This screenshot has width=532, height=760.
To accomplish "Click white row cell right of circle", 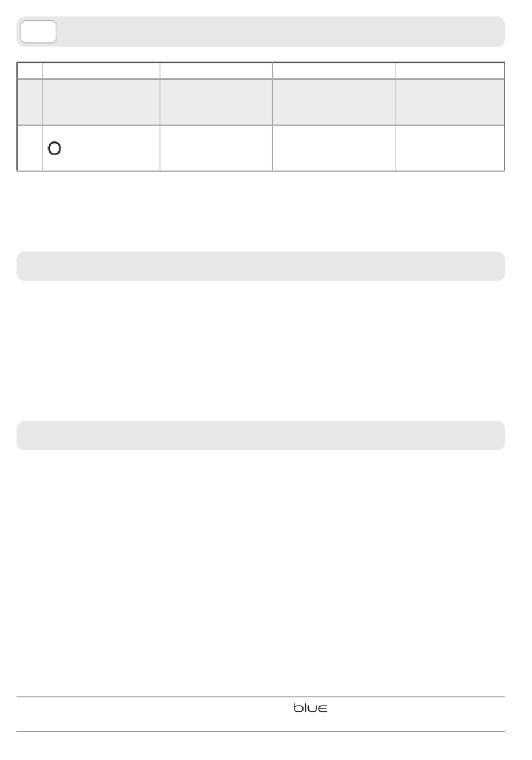I will tap(216, 148).
